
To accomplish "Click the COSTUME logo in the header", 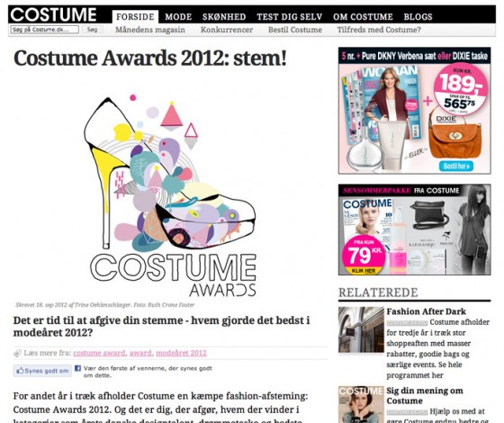I will [53, 14].
